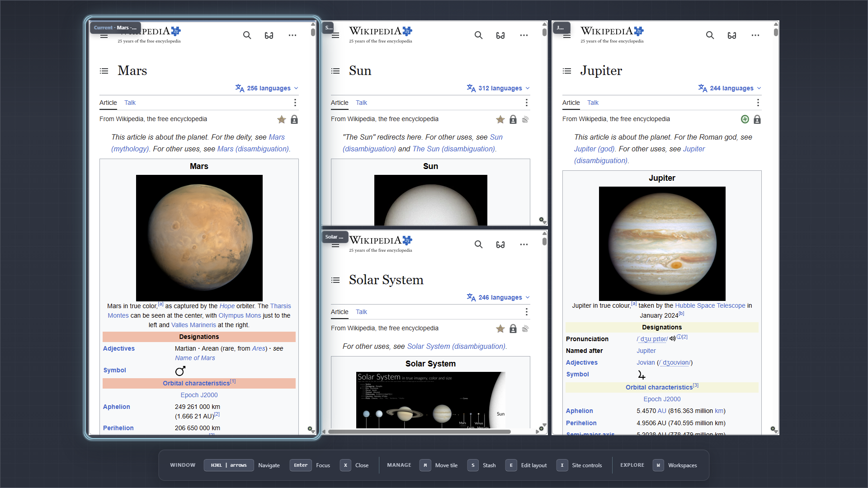868x488 pixels.
Task: Click spoken article icon in Solar System tile
Action: [525, 328]
